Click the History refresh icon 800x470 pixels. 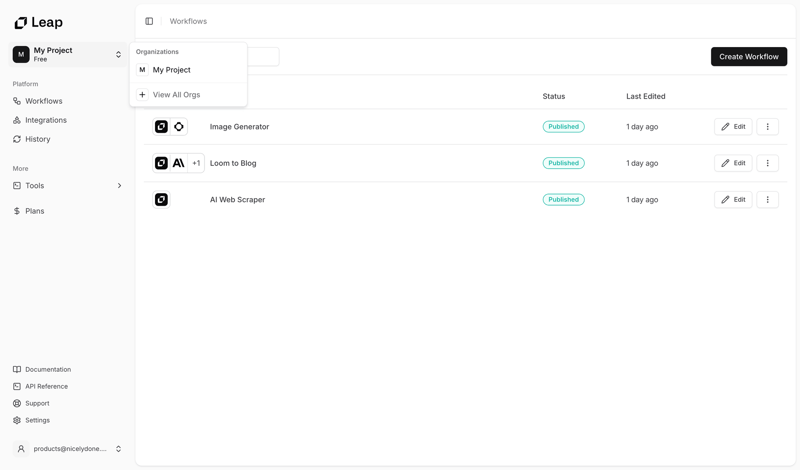click(17, 139)
